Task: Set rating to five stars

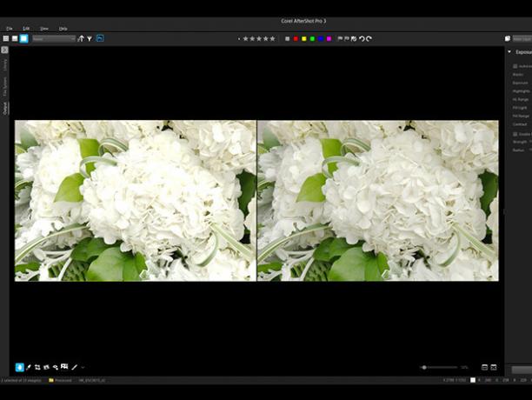Action: (x=272, y=38)
